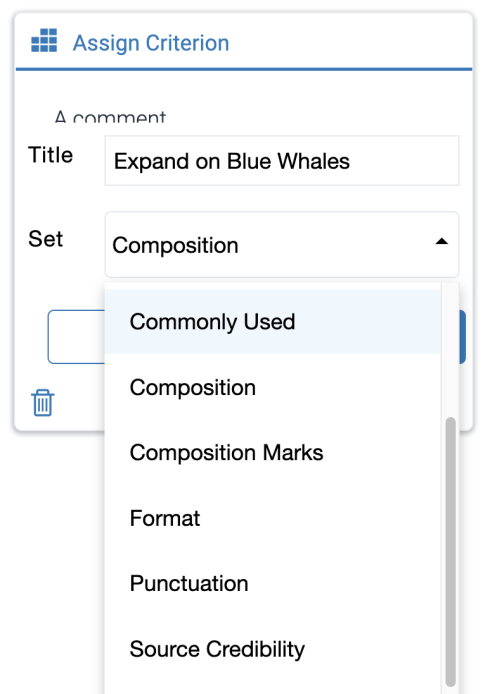Screen dimensions: 483x694
Task: Click the Title label
Action: click(50, 155)
